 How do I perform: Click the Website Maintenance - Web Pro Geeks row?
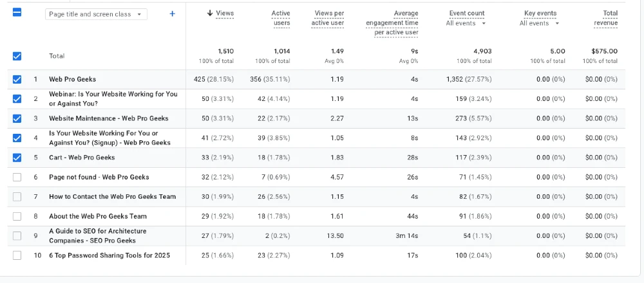point(316,118)
